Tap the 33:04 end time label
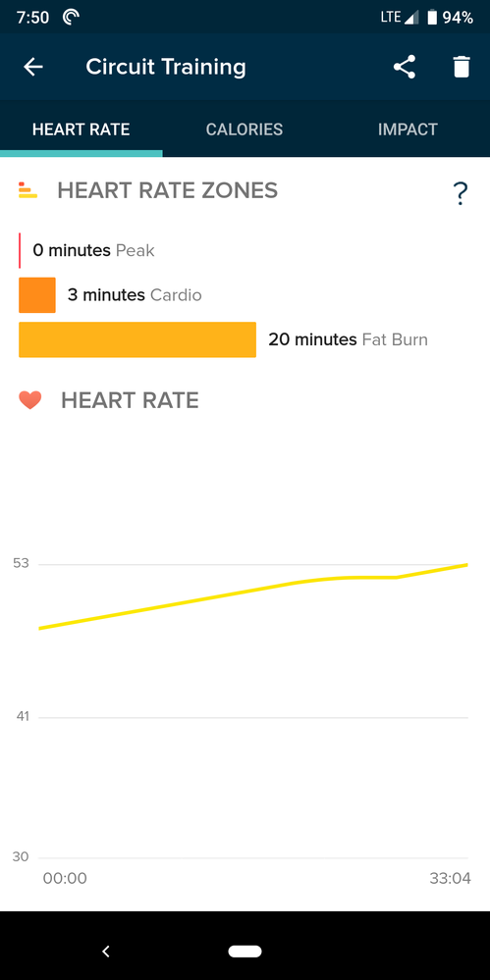The width and height of the screenshot is (490, 980). tap(450, 878)
